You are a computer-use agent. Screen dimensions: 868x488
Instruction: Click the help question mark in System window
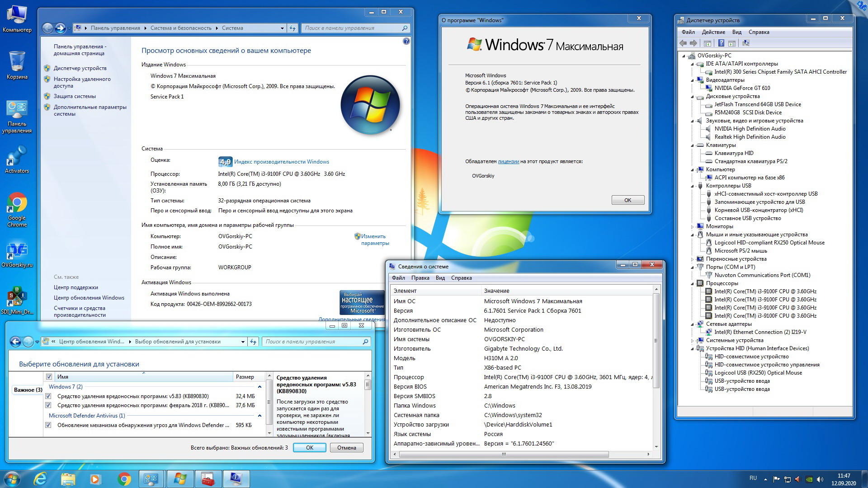tap(406, 41)
